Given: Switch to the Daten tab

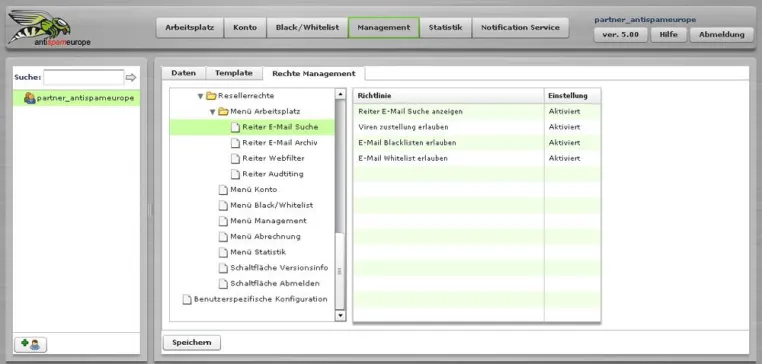Looking at the screenshot, I should point(184,73).
